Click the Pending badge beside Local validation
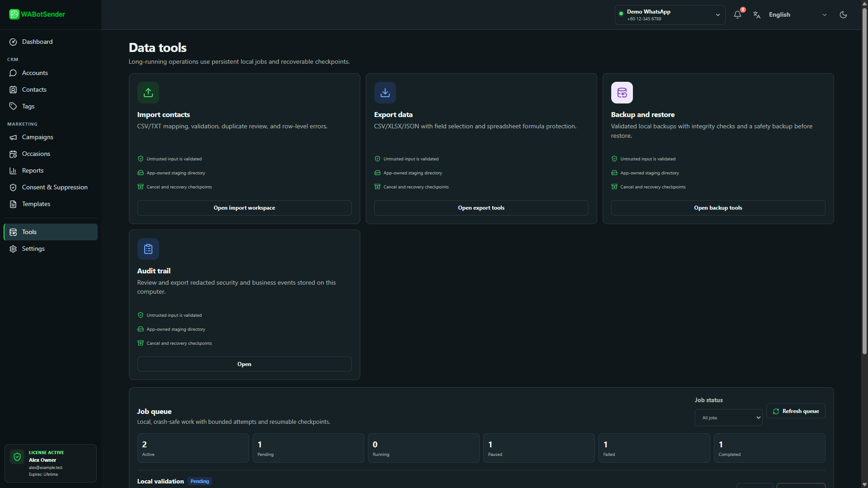 tap(200, 482)
